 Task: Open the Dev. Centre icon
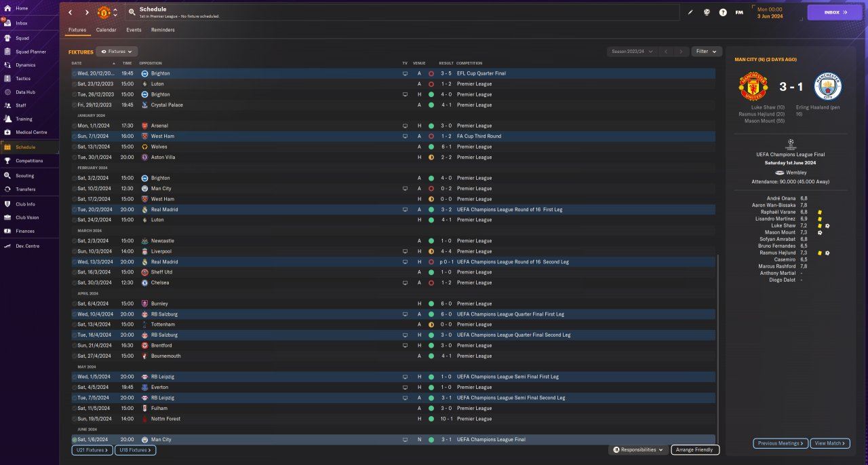[7, 246]
